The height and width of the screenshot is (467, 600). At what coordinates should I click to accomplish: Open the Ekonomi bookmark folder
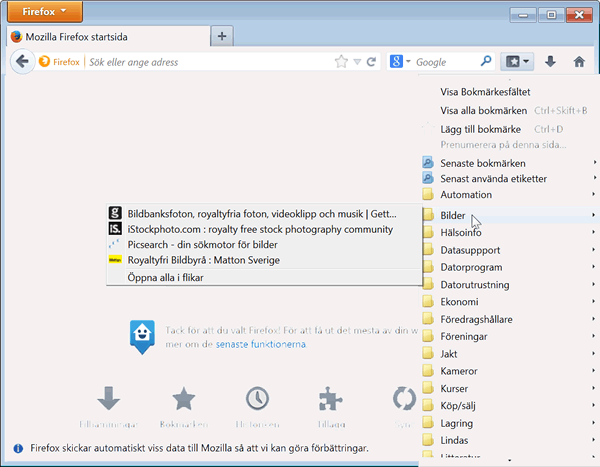pyautogui.click(x=509, y=302)
